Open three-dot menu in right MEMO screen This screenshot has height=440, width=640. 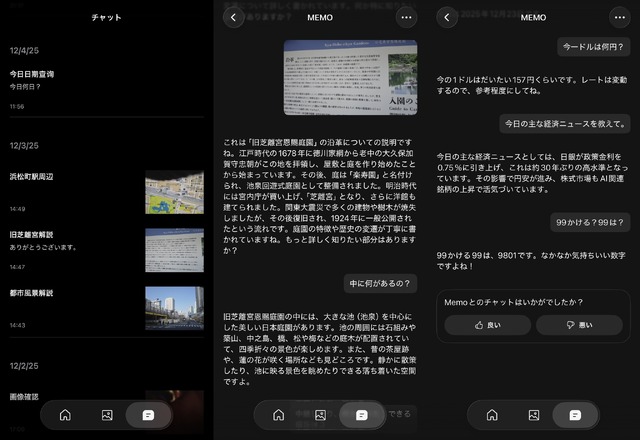pyautogui.click(x=619, y=17)
